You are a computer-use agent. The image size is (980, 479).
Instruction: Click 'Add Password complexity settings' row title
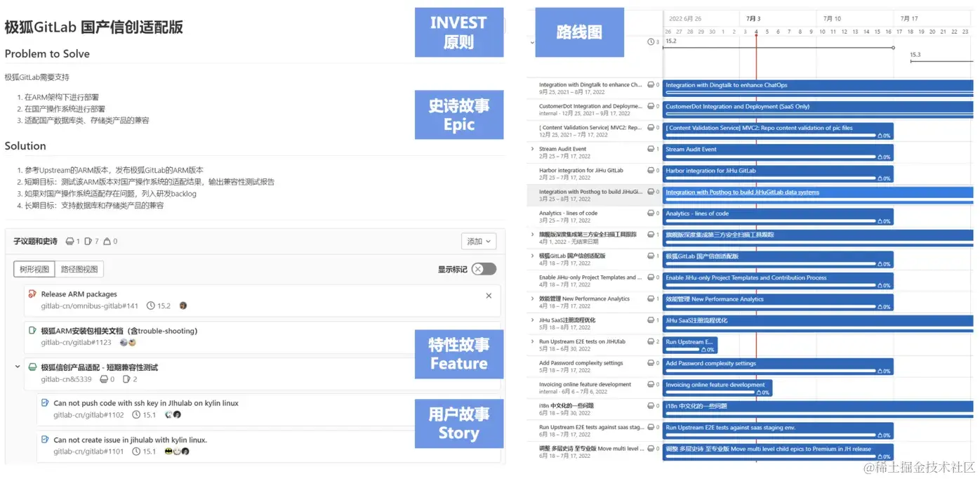581,363
